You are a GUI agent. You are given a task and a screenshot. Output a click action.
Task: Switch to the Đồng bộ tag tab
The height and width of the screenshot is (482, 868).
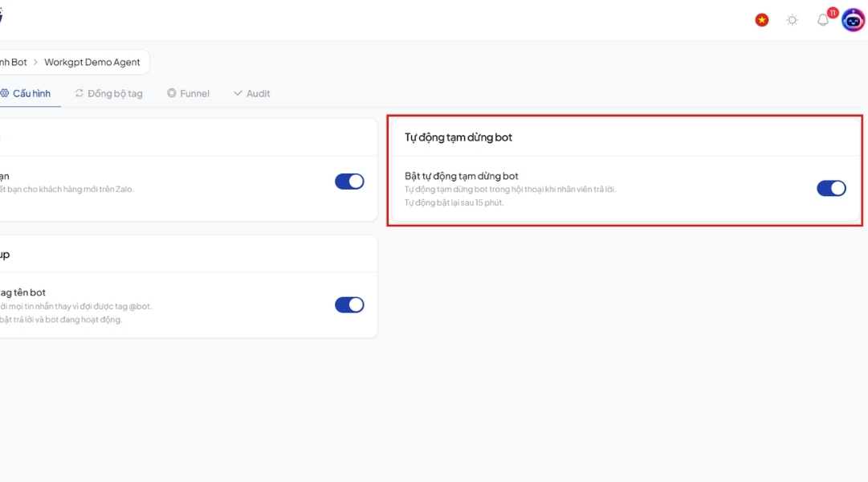(x=109, y=93)
